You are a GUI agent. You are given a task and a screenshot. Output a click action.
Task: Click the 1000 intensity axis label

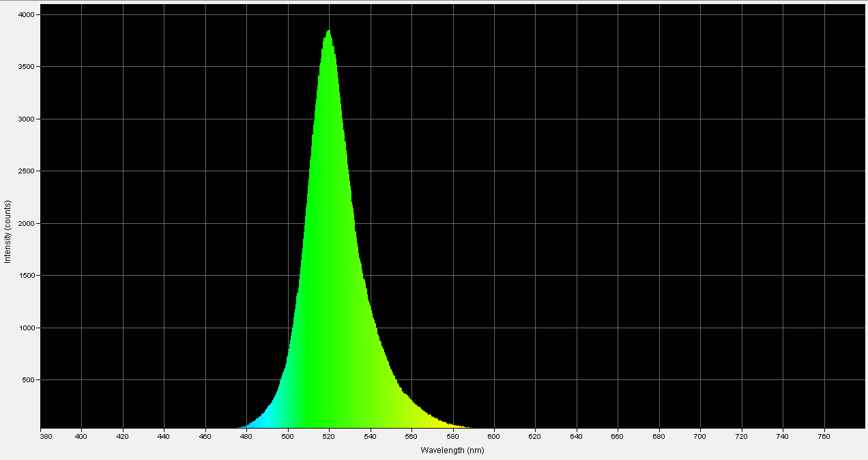click(x=27, y=328)
